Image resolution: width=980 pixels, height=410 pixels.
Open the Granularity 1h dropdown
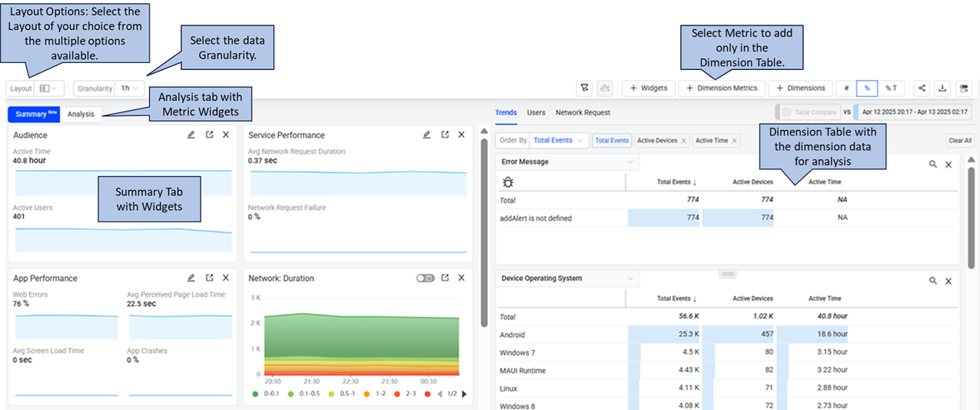129,88
